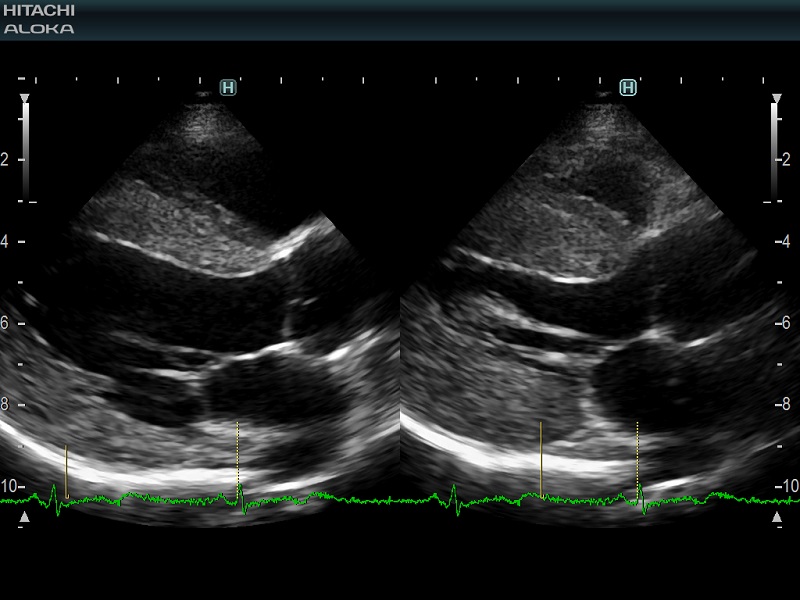This screenshot has height=600, width=800.
Task: Click the H marker above the left image
Action: (228, 88)
